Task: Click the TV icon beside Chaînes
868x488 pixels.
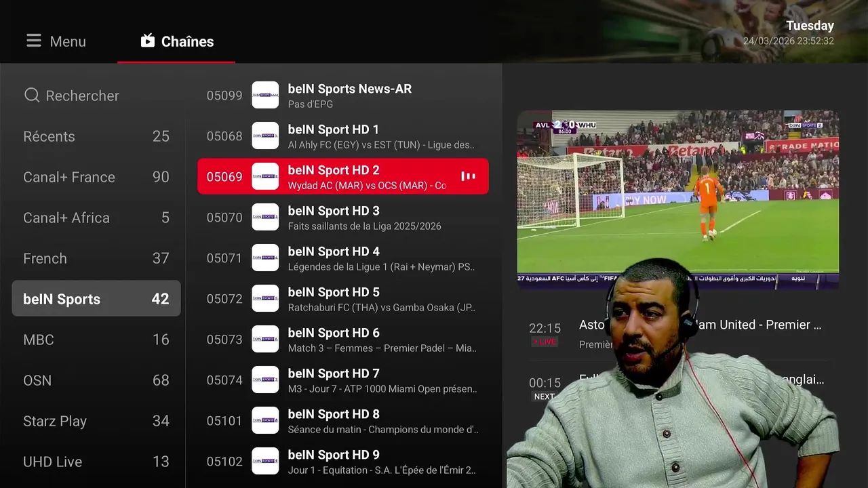Action: 148,41
